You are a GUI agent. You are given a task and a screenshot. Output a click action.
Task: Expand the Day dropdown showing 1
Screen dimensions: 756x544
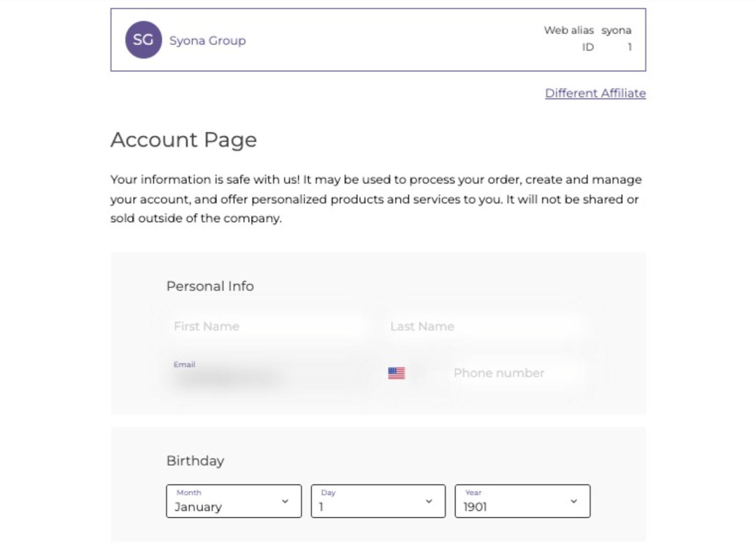pyautogui.click(x=377, y=501)
